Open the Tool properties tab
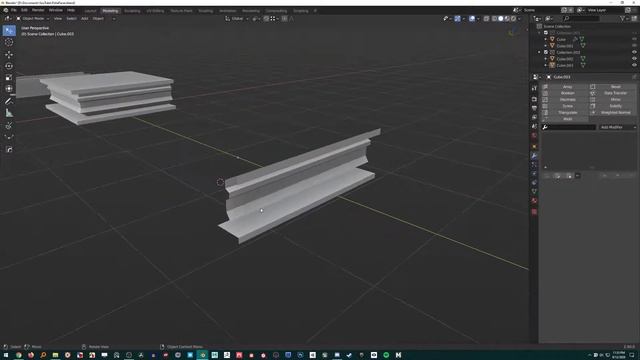The image size is (640, 360). (534, 88)
